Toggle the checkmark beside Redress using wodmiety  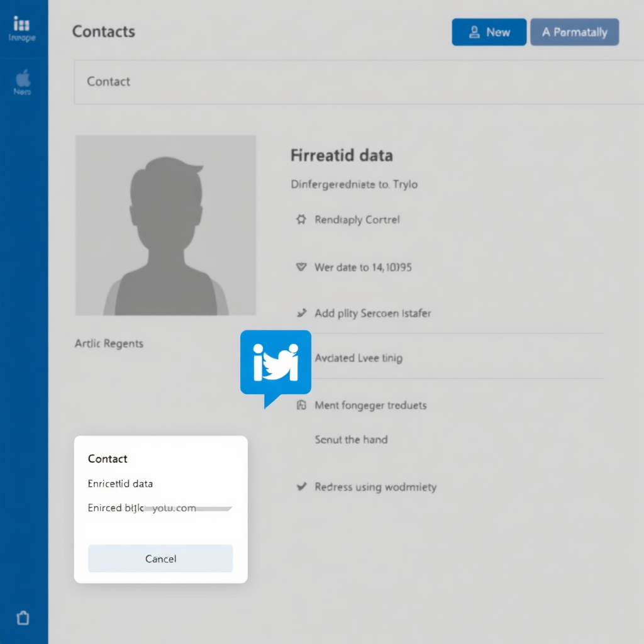pos(301,486)
